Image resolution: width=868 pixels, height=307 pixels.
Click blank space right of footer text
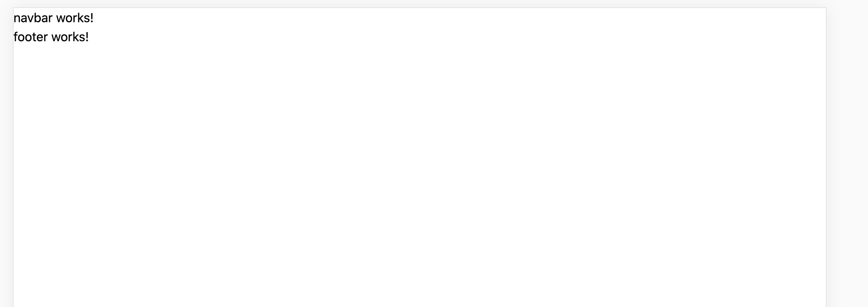click(x=456, y=37)
